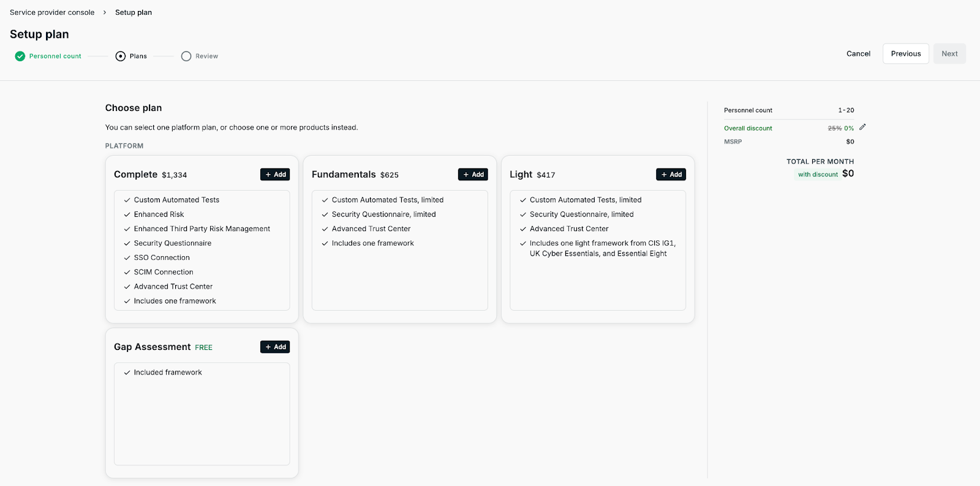Open Service provider console breadcrumb
980x486 pixels.
point(52,12)
